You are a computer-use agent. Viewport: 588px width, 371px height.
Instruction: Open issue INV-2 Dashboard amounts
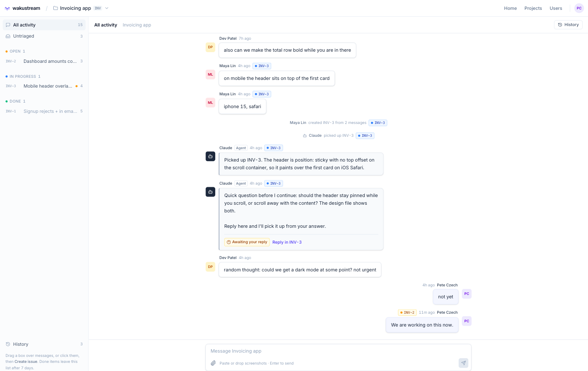(44, 61)
